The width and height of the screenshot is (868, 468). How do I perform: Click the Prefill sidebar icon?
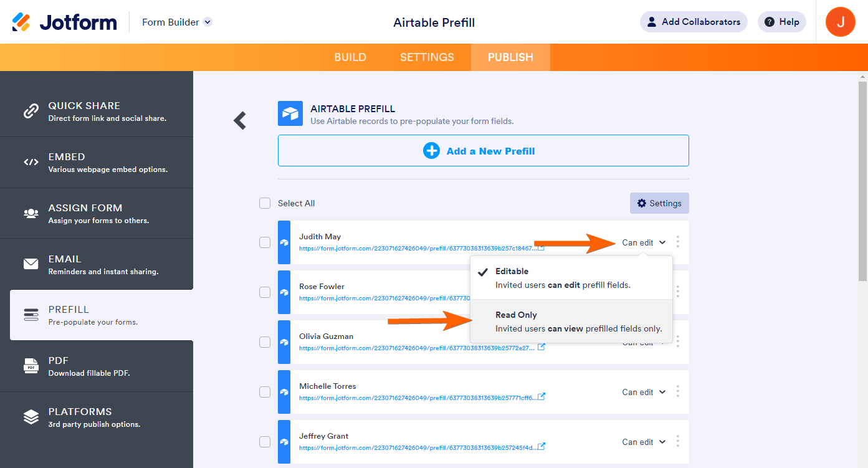(31, 315)
